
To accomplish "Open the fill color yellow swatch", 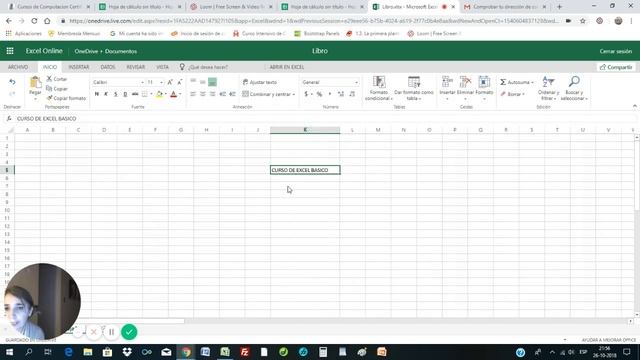I will 159,94.
